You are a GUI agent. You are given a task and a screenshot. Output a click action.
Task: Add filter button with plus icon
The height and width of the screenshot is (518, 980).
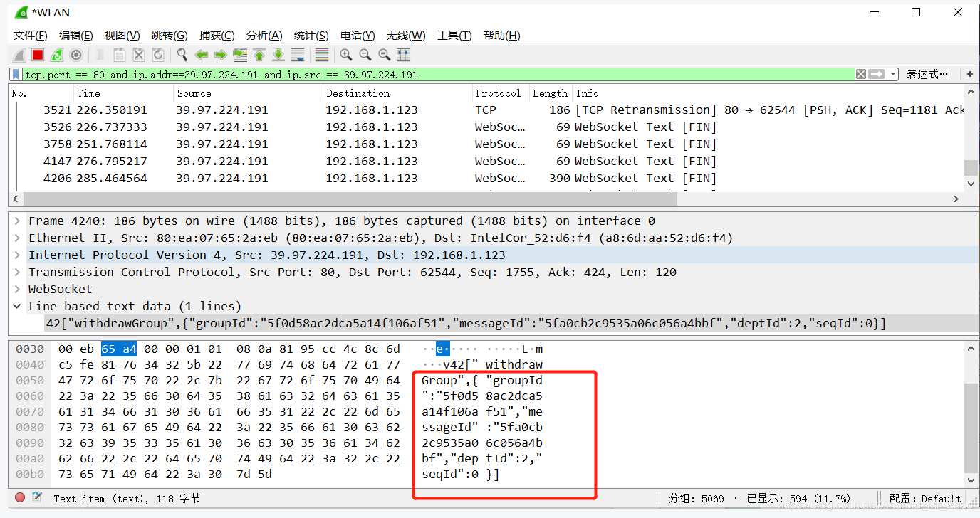(969, 74)
